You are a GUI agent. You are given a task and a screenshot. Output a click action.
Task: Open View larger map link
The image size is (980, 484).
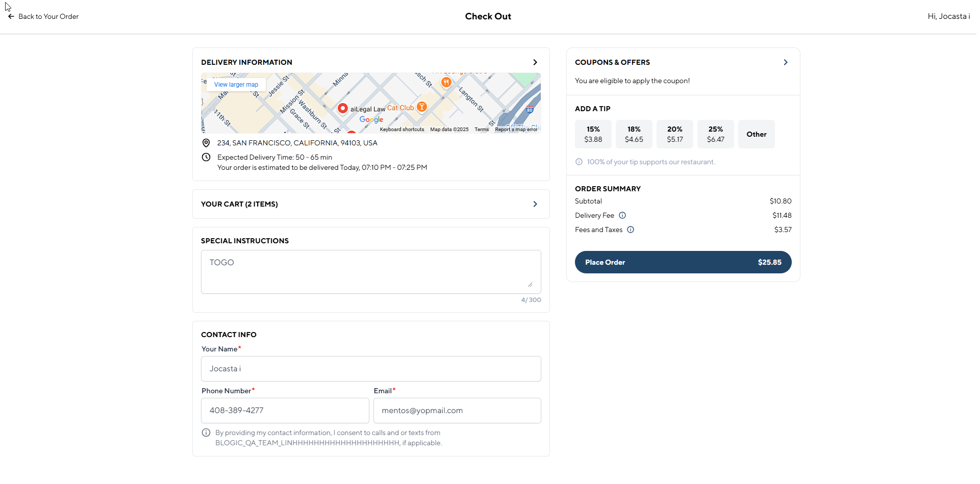click(x=236, y=85)
